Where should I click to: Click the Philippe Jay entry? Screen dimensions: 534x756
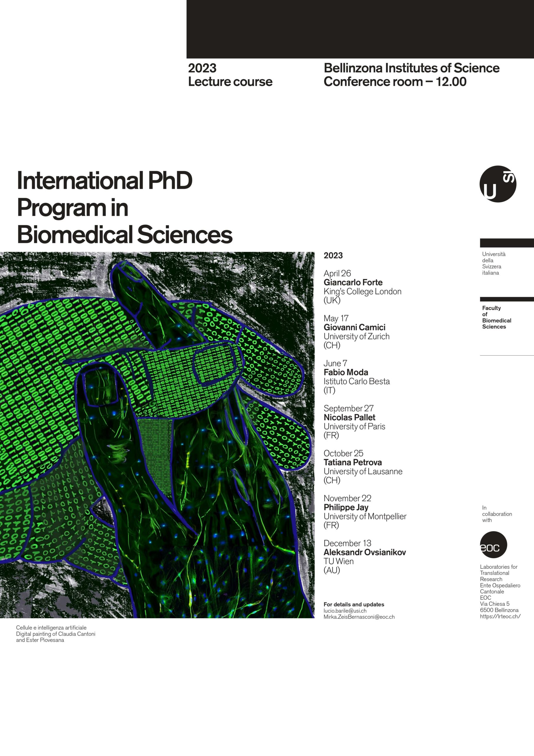[365, 512]
